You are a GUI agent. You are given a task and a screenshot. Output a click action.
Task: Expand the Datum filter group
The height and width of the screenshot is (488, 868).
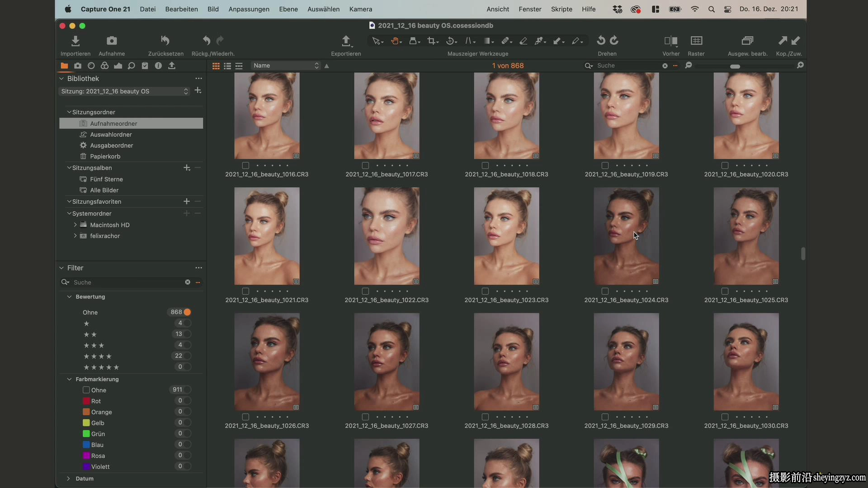click(69, 479)
